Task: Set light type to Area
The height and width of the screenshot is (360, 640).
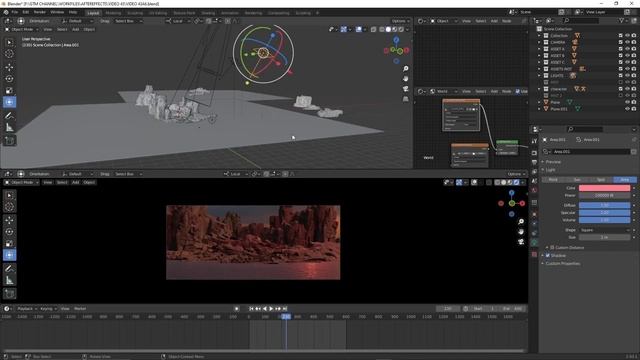Action: pyautogui.click(x=625, y=180)
